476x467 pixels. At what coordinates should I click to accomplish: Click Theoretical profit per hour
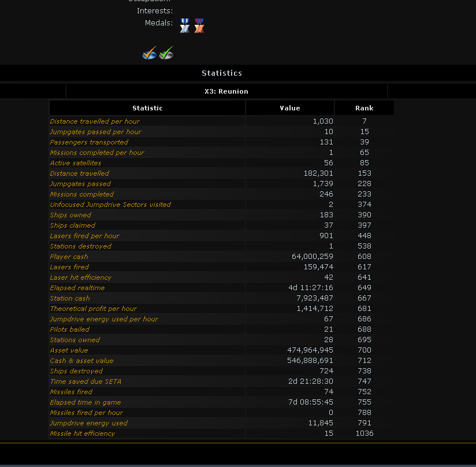(x=94, y=309)
